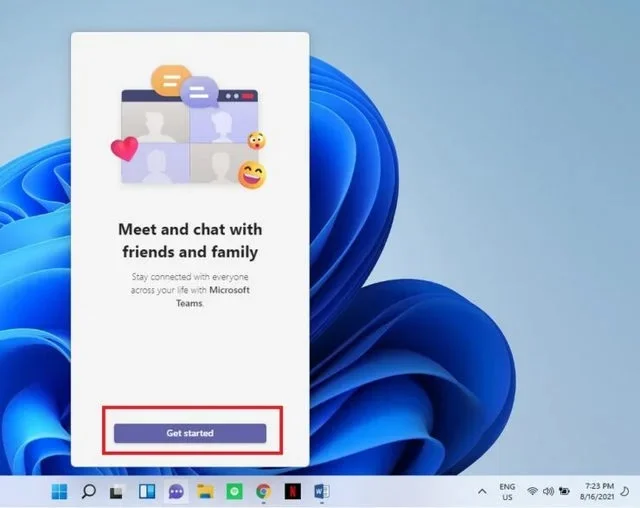The width and height of the screenshot is (640, 508).
Task: Open the Widgets panel icon
Action: click(x=147, y=491)
